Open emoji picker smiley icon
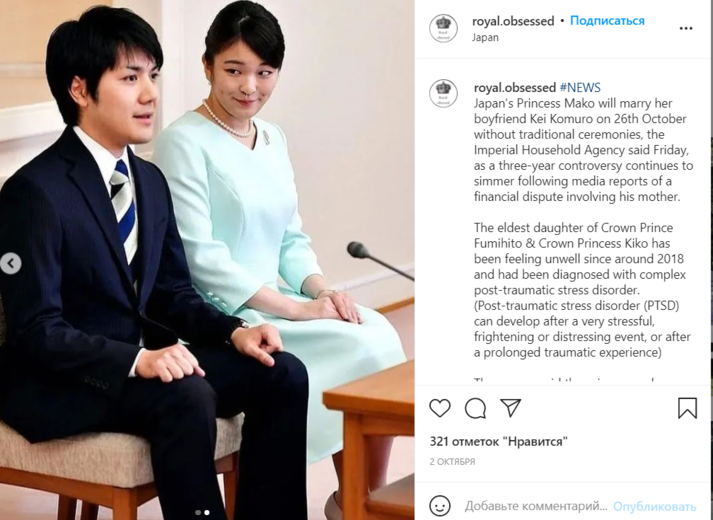Screen dimensions: 713x520 [x=440, y=505]
